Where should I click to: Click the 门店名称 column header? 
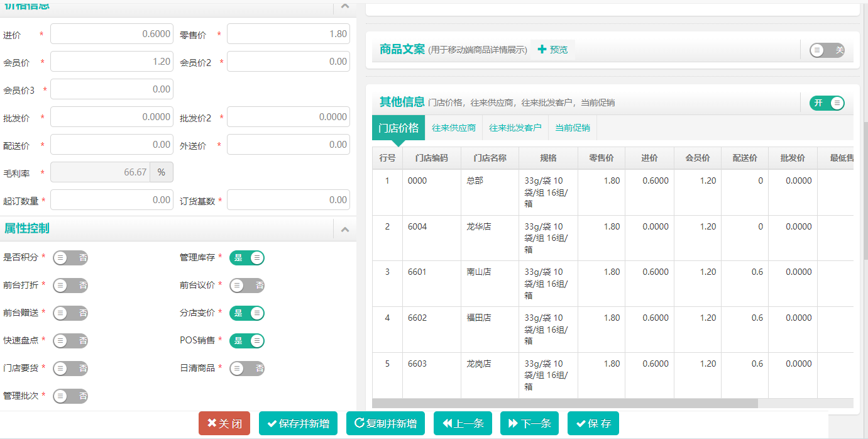tap(490, 158)
